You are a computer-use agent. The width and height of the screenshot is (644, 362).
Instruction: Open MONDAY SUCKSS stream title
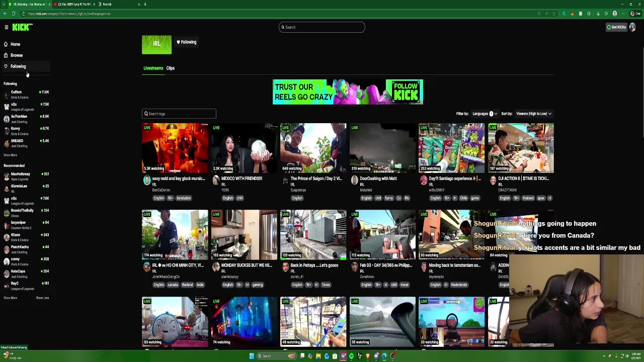click(247, 265)
